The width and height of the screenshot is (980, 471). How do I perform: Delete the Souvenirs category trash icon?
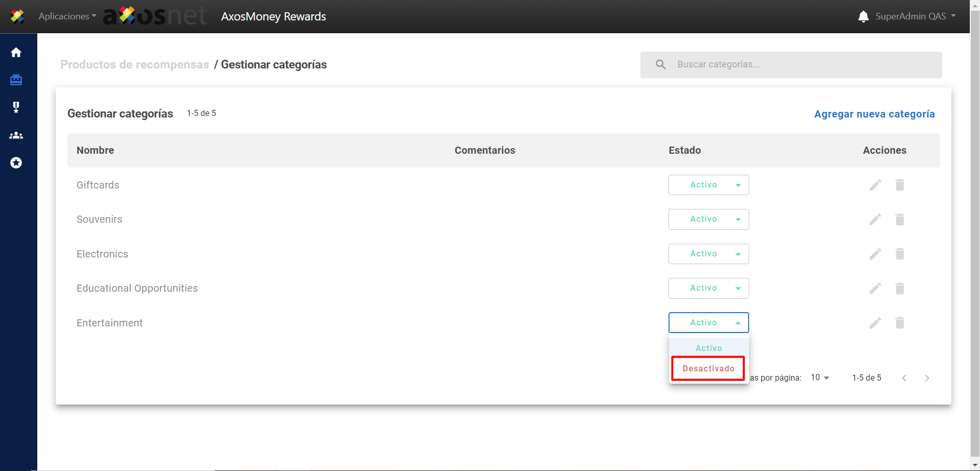pyautogui.click(x=899, y=219)
